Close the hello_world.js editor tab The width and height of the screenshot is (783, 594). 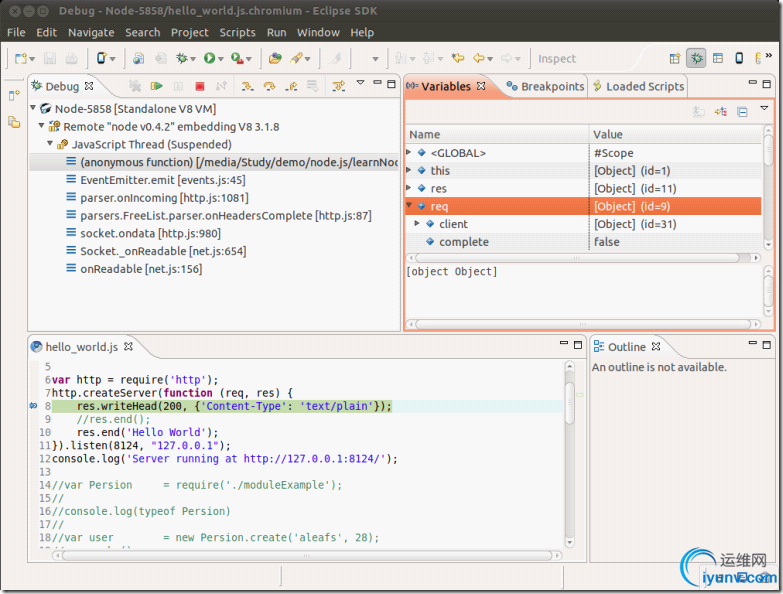128,346
